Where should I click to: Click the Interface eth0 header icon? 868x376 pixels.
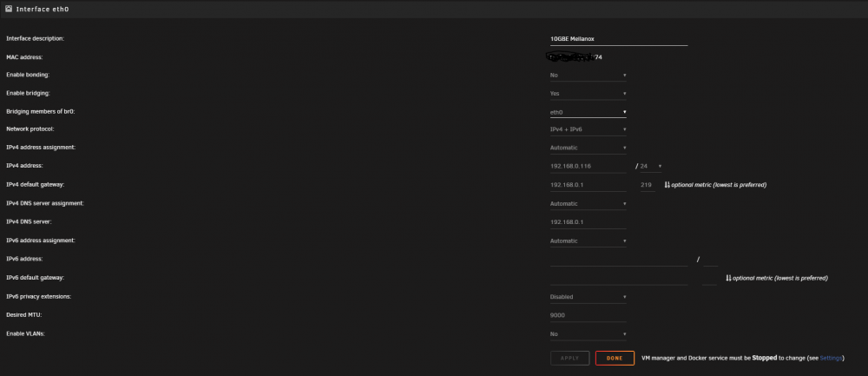9,9
